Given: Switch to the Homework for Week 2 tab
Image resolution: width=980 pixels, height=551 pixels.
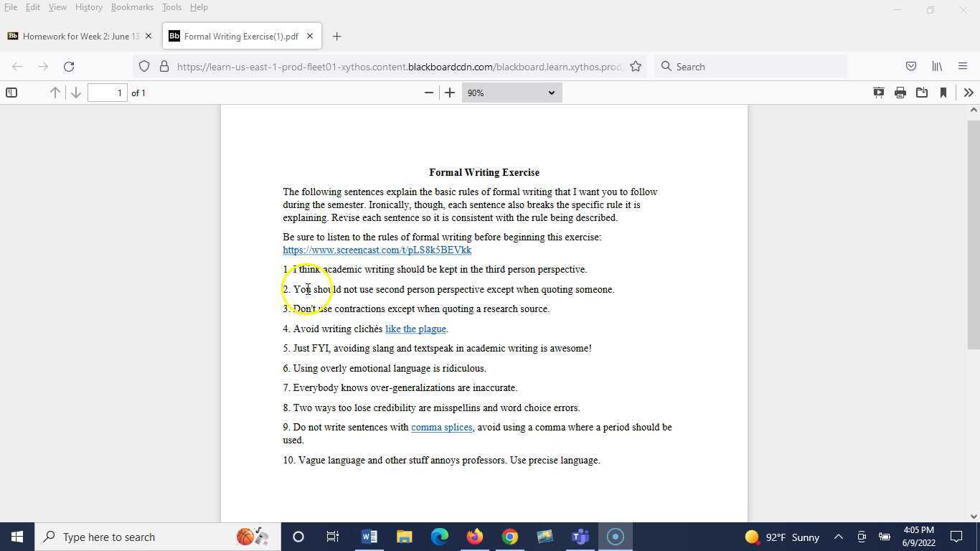Looking at the screenshot, I should (x=79, y=36).
